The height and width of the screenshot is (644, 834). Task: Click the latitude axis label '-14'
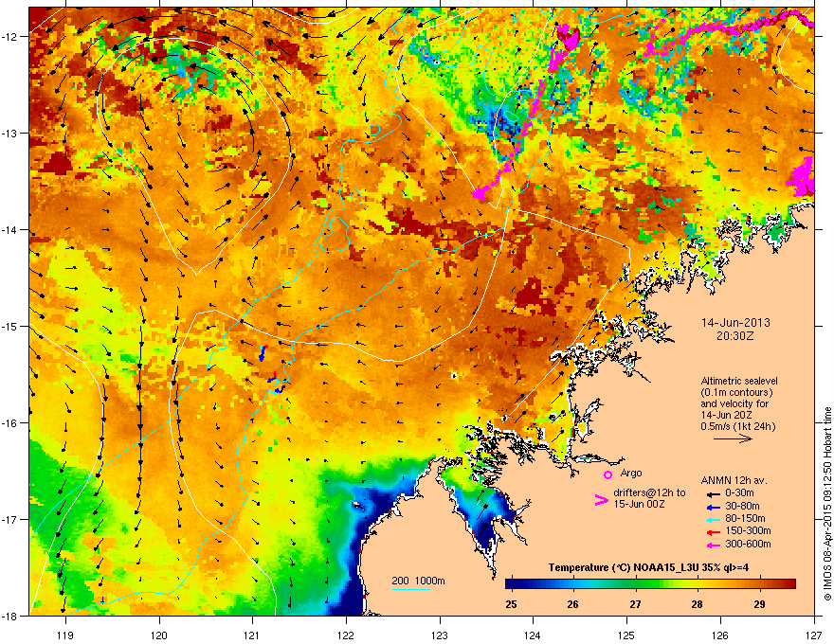coord(9,230)
